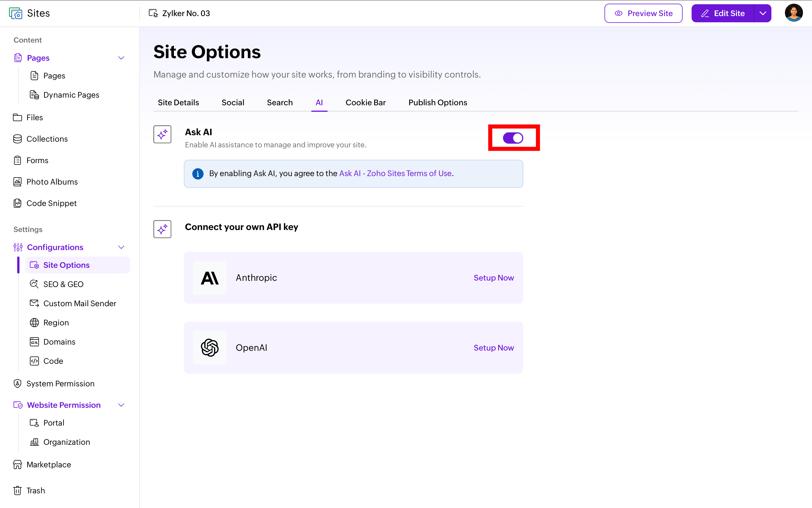The image size is (812, 508).
Task: Open Code Snippet section
Action: [x=45, y=203]
